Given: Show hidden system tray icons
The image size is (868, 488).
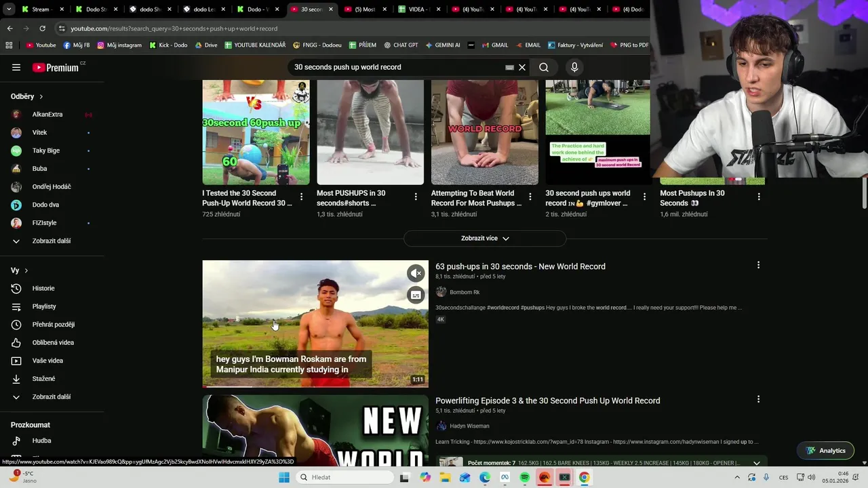Looking at the screenshot, I should pyautogui.click(x=737, y=477).
